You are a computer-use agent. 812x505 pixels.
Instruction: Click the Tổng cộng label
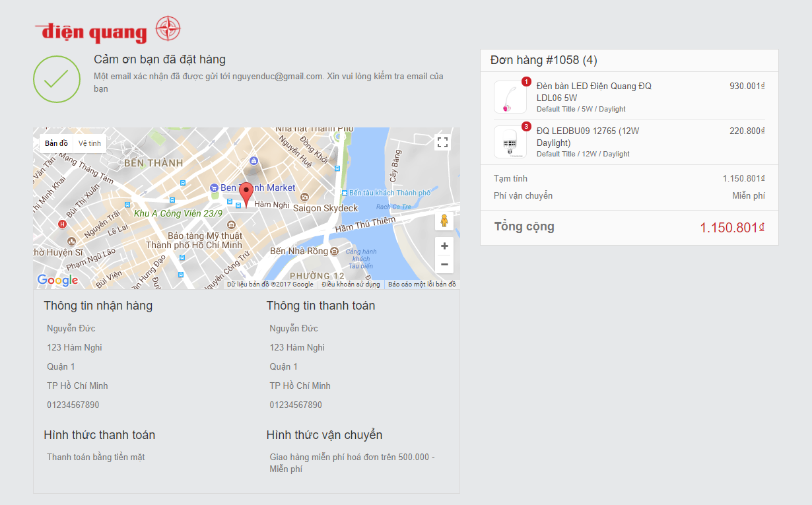pos(525,227)
